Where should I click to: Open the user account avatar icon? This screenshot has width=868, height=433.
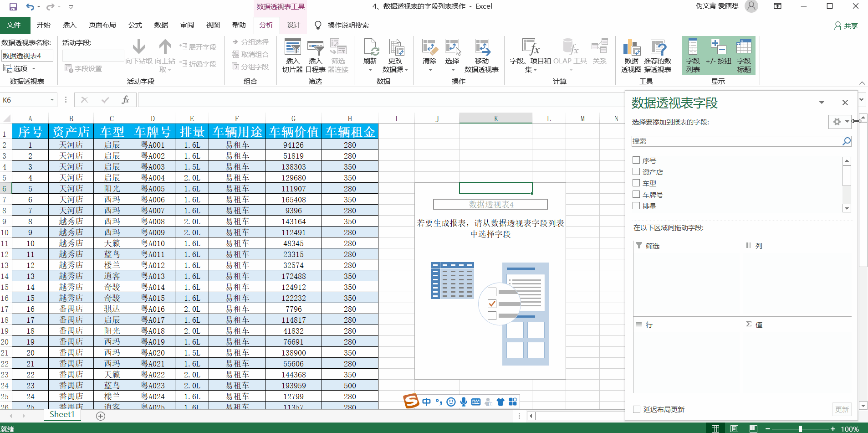click(x=751, y=6)
